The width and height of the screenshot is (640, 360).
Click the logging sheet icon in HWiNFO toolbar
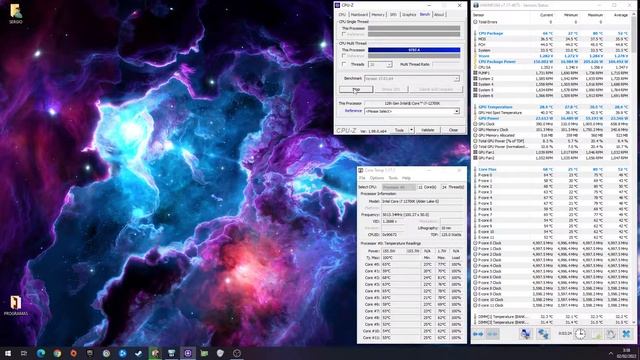(x=597, y=334)
